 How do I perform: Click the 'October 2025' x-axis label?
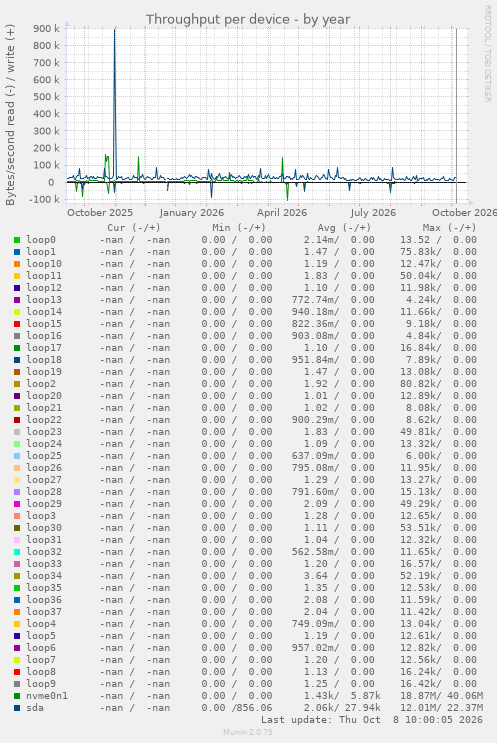[100, 213]
